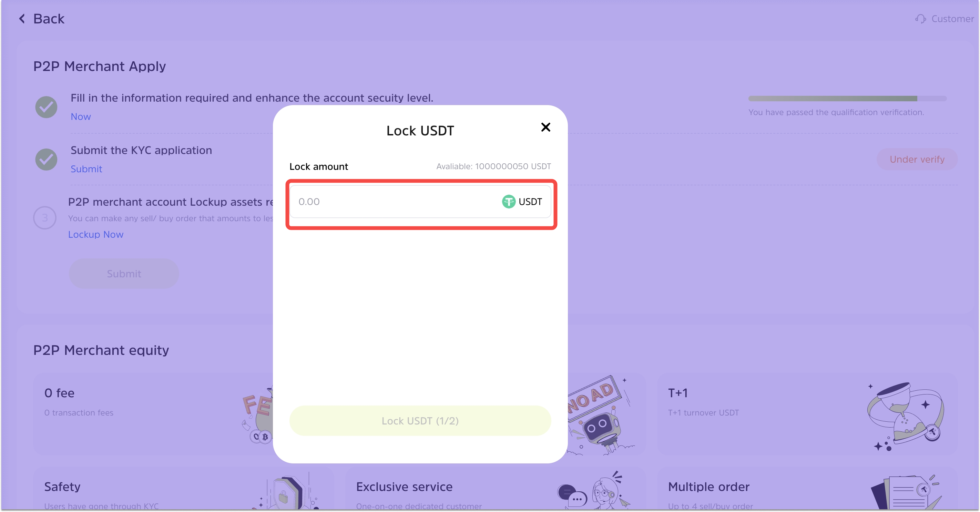Focus the Lock amount input field
This screenshot has height=512, width=980.
(x=420, y=202)
